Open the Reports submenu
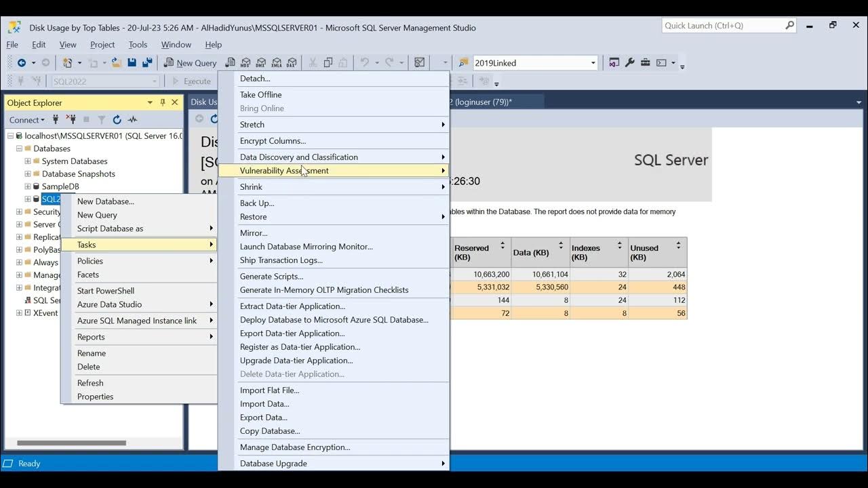The height and width of the screenshot is (488, 868). 139,337
